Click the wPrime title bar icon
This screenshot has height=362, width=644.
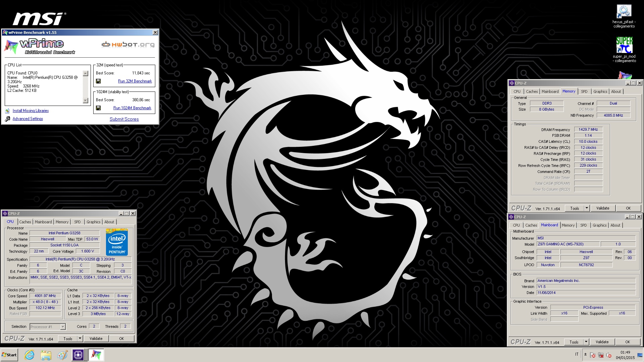click(5, 33)
